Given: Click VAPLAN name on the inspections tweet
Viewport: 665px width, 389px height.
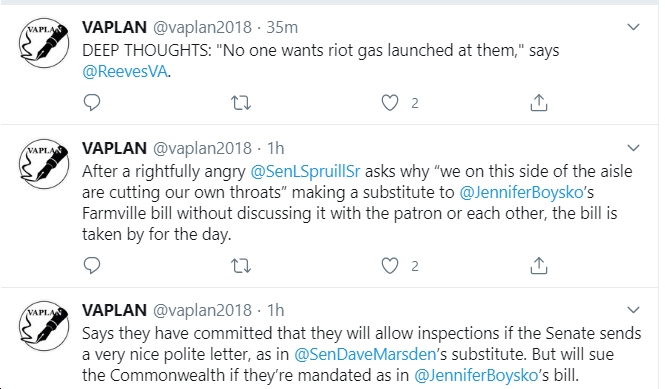Looking at the screenshot, I should pos(115,310).
